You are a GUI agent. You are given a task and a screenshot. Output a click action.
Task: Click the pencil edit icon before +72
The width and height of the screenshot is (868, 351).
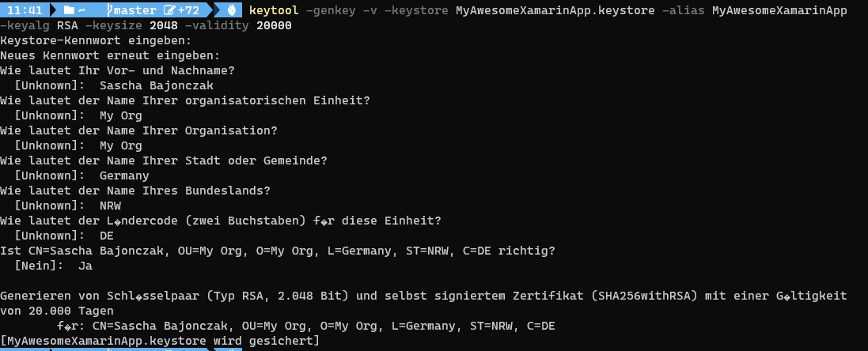pyautogui.click(x=169, y=10)
